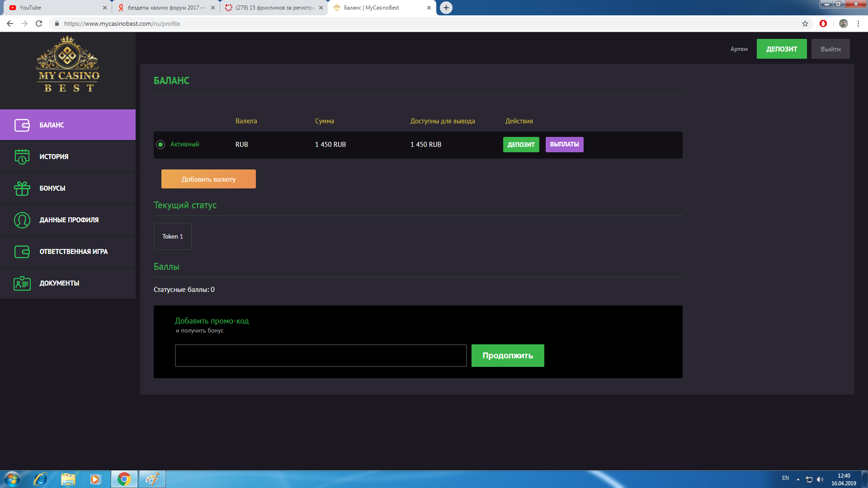The image size is (868, 488).
Task: Click the Token 1 status box
Action: [173, 236]
